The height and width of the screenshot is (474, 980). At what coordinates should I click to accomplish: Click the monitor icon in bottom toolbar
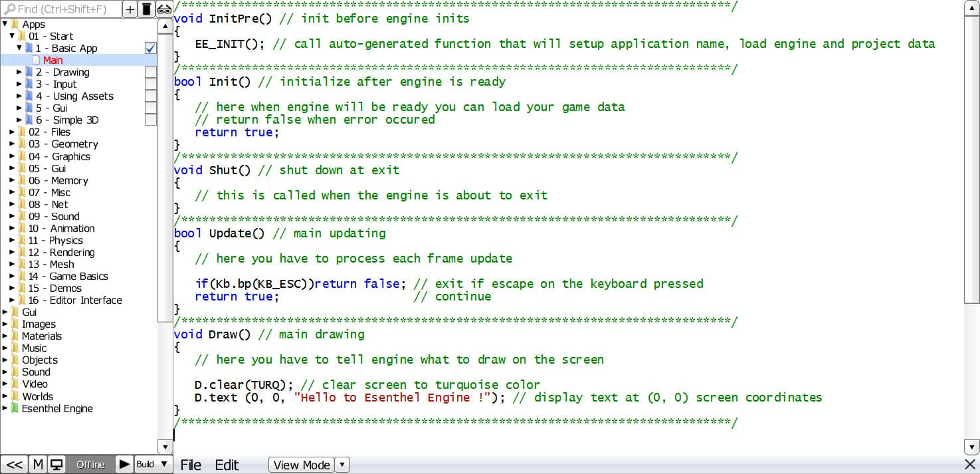pyautogui.click(x=56, y=464)
